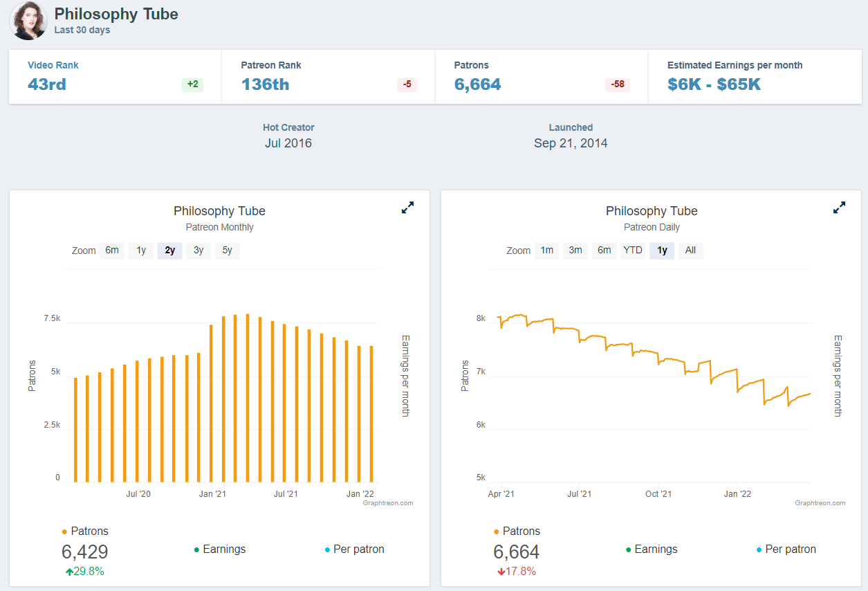Toggle Earnings series in monthly chart legend
The height and width of the screenshot is (591, 868).
[x=220, y=549]
